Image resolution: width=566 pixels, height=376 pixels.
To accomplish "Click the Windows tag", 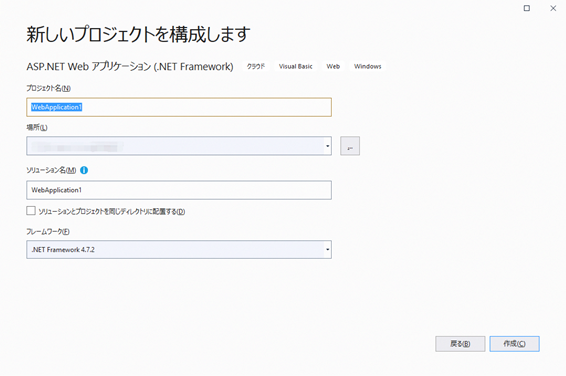I will coord(367,66).
